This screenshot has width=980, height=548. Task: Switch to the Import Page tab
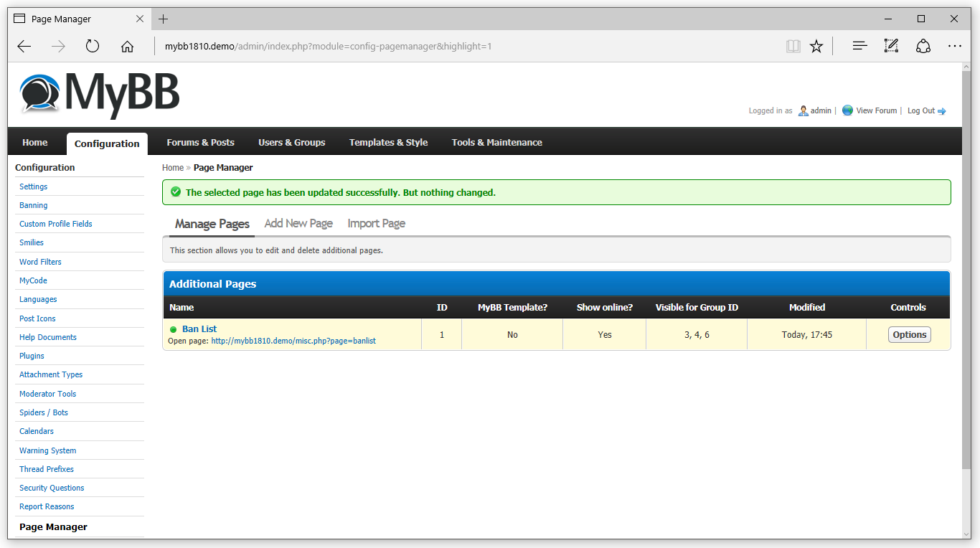tap(376, 224)
